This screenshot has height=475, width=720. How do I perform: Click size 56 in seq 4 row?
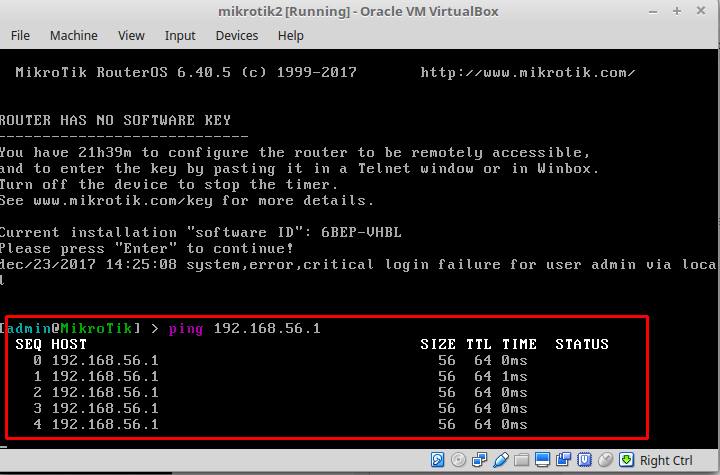446,425
